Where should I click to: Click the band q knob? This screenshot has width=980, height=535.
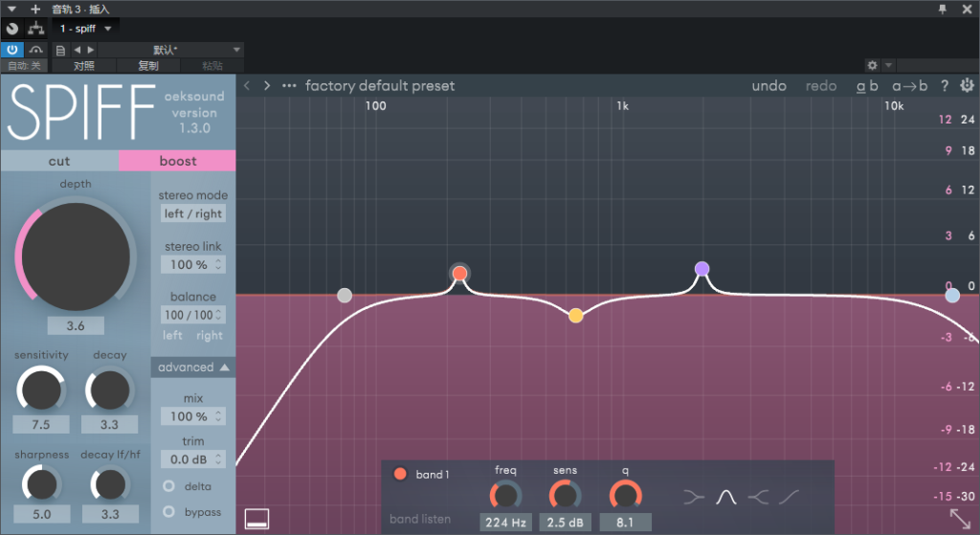point(625,495)
